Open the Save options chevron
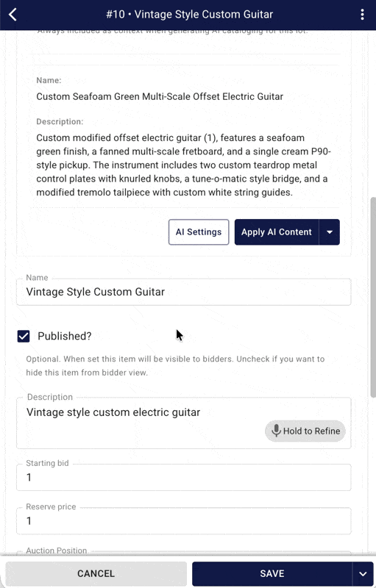This screenshot has height=588, width=376. [x=363, y=573]
